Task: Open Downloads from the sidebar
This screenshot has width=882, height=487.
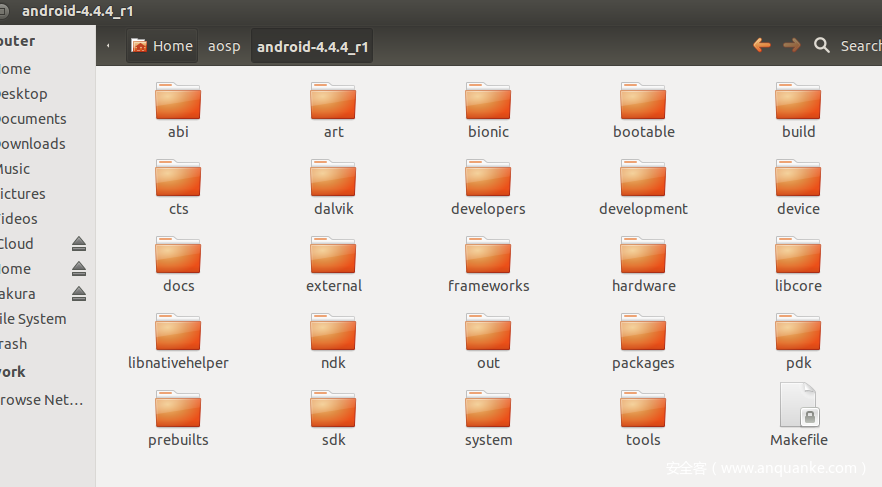Action: 32,144
